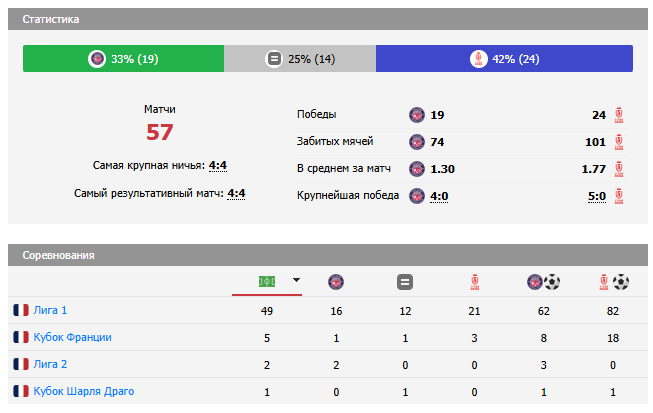Click the sort arrow beside pitch icon

pos(296,281)
